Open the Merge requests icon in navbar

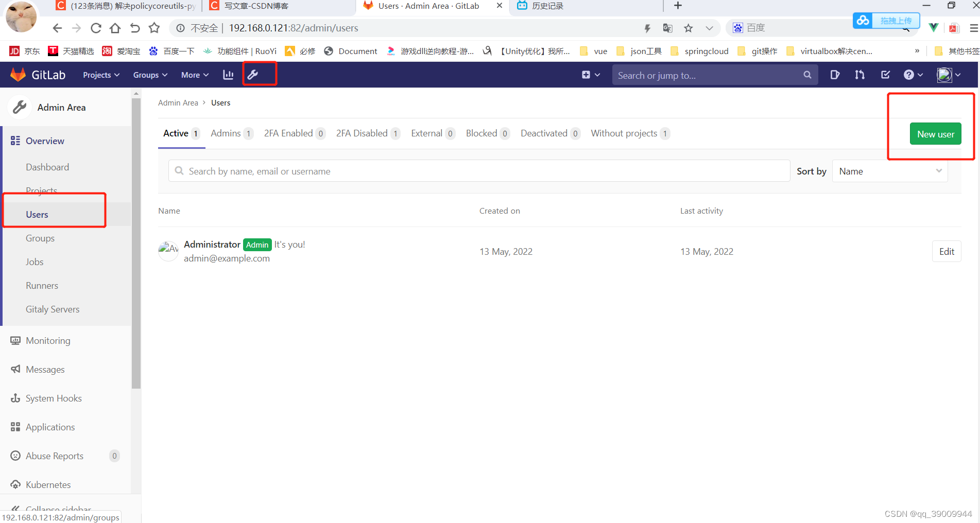pos(859,75)
